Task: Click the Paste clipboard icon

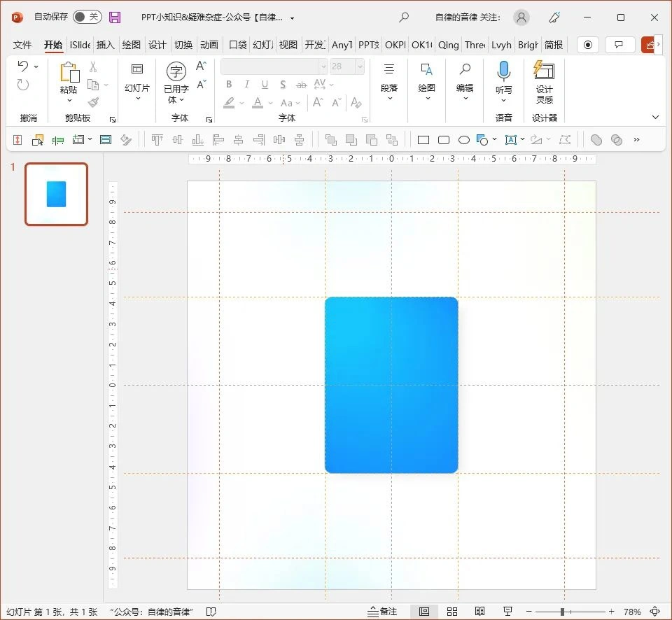Action: 69,72
